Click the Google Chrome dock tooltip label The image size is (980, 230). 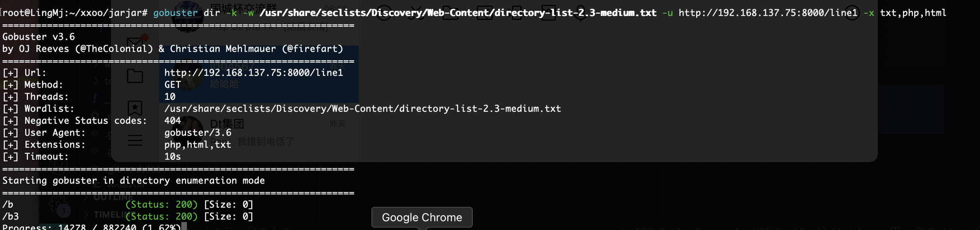tap(422, 217)
